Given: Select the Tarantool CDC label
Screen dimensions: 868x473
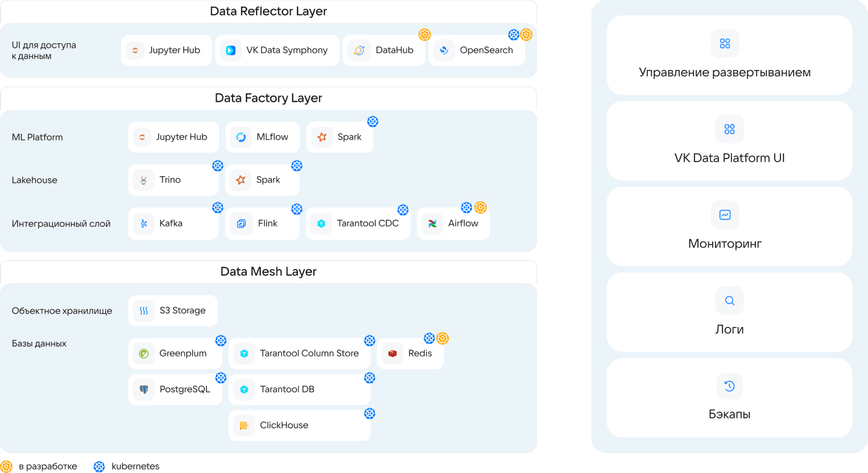Looking at the screenshot, I should [x=368, y=223].
